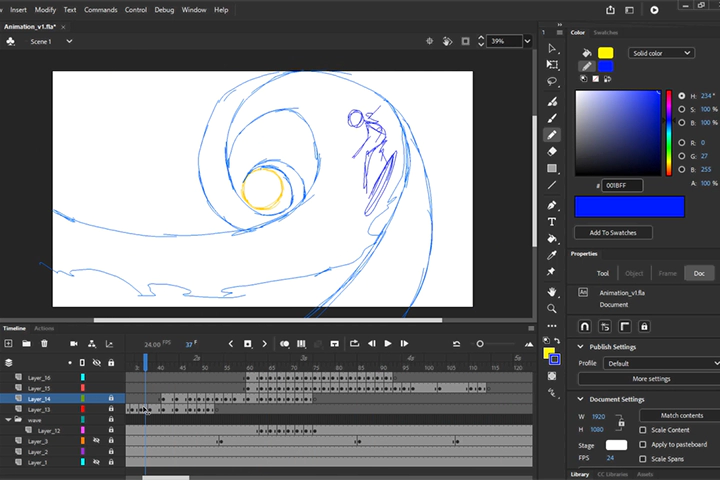Create a new layer folder
Screen dimensions: 720x480
[x=26, y=344]
